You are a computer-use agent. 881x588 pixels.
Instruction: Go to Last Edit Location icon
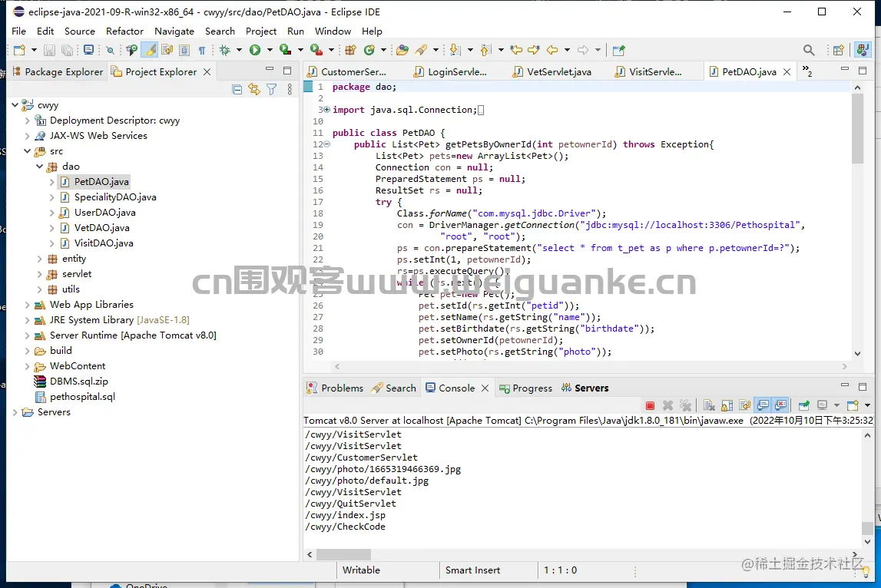(516, 51)
